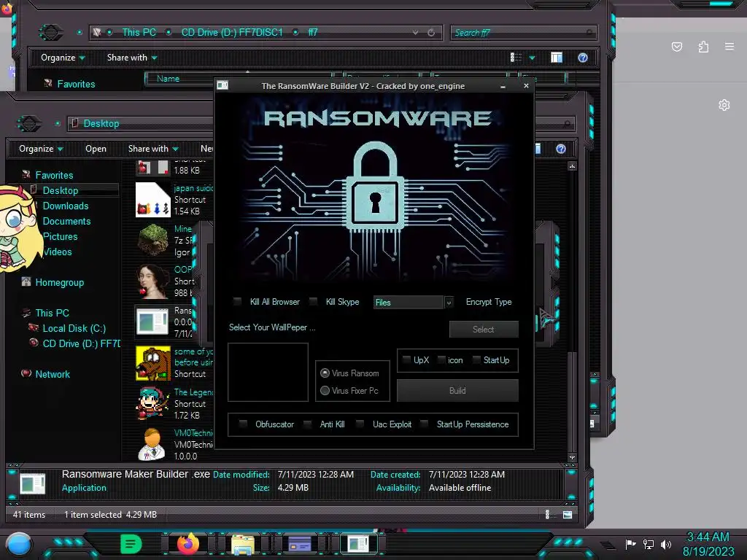Select the Virus Ransom radio button
The height and width of the screenshot is (560, 747).
(x=325, y=373)
